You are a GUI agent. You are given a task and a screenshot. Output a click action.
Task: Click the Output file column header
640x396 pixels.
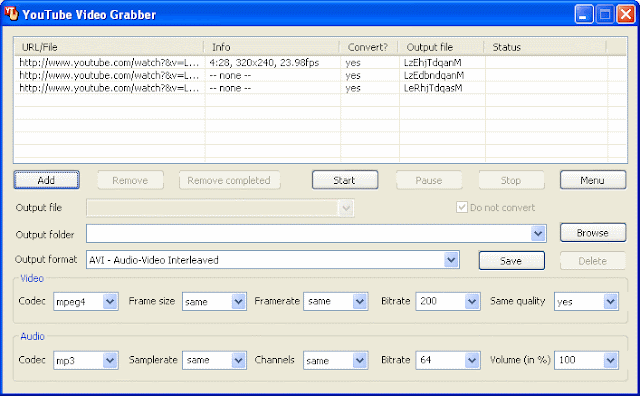tap(441, 47)
